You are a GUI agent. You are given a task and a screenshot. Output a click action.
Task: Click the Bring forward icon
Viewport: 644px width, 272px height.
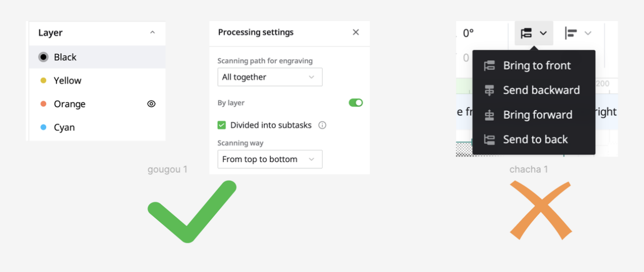point(490,115)
